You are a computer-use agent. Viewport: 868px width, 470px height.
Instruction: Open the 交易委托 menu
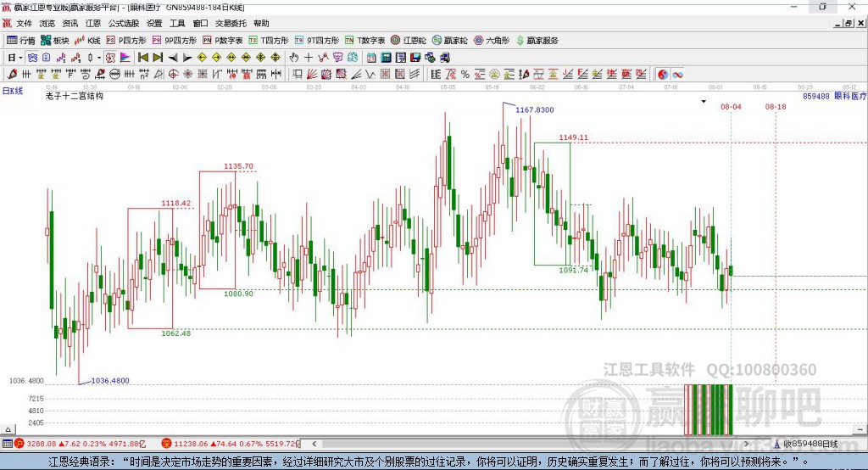(x=231, y=23)
